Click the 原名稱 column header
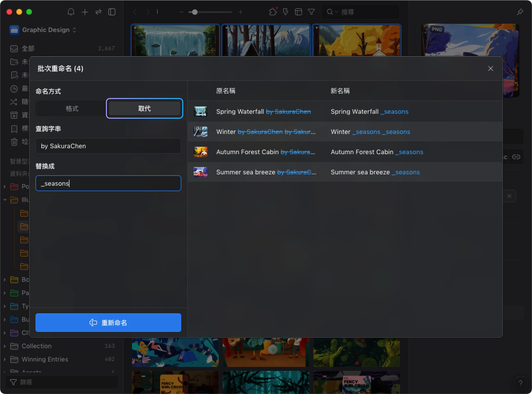 tap(226, 91)
